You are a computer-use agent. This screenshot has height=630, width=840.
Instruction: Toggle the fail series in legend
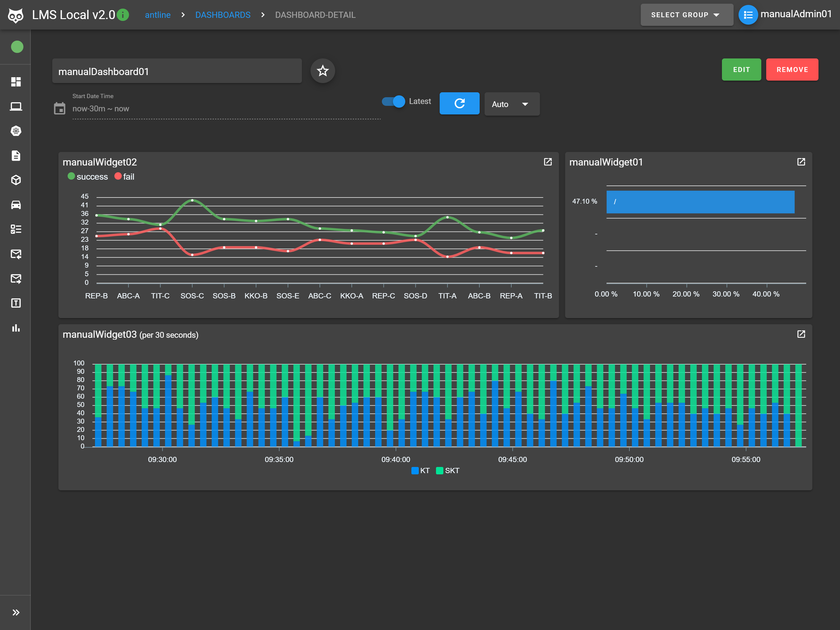coord(124,177)
